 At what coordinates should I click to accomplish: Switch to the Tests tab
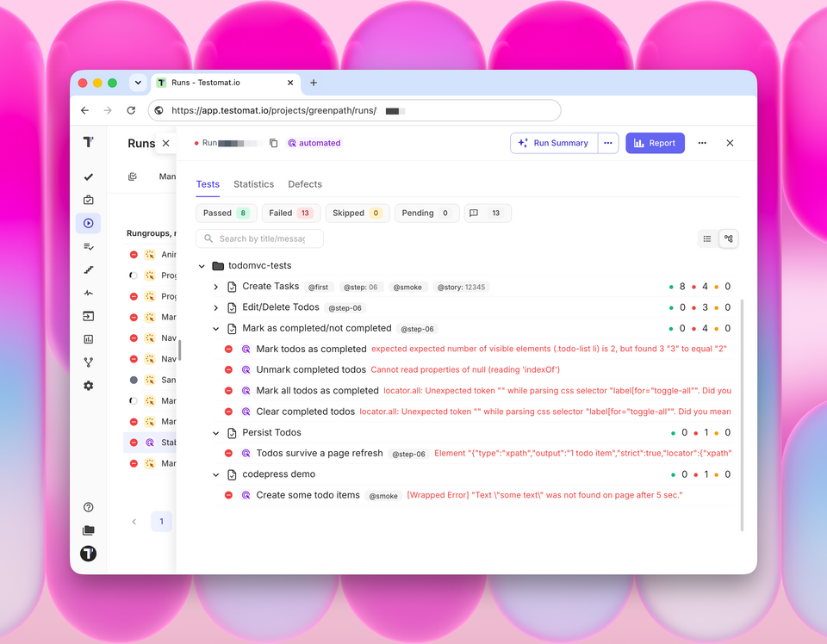[x=208, y=184]
